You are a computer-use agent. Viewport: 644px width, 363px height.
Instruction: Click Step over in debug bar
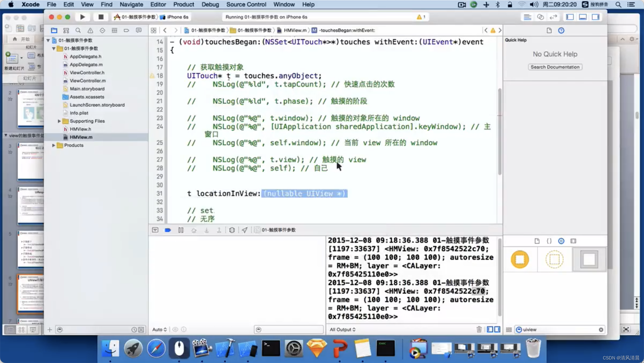tap(194, 230)
